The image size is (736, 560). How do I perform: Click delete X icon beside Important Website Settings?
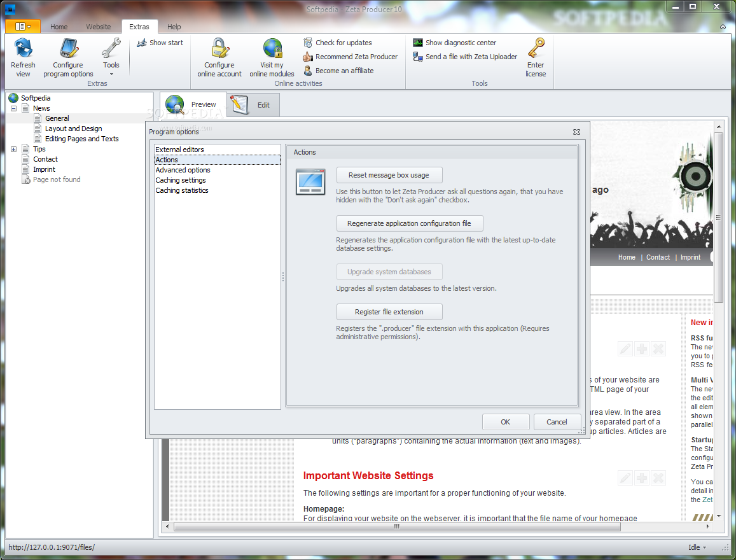pyautogui.click(x=658, y=479)
